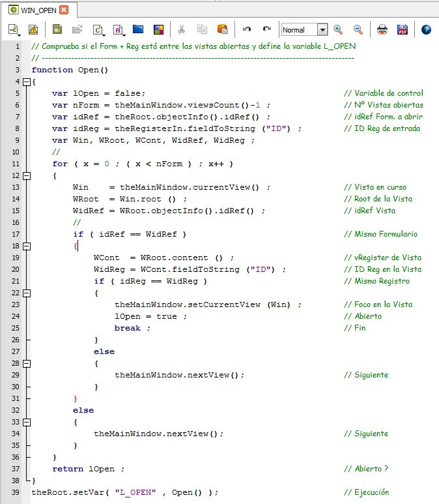This screenshot has width=439, height=504.
Task: Collapse the for-loop fold at line 12
Action: coord(27,176)
